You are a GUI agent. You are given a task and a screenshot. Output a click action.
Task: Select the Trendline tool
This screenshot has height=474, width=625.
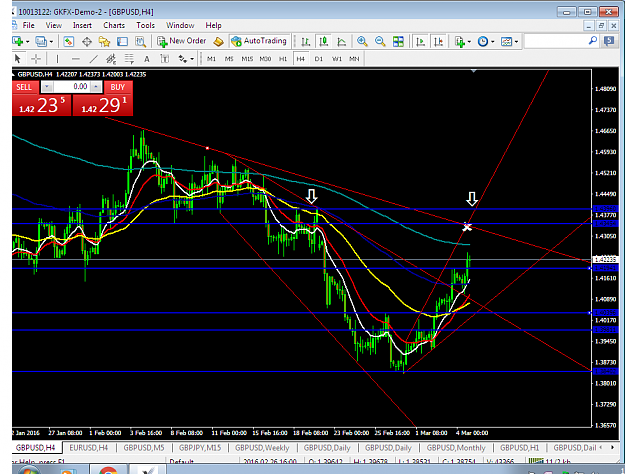[93, 59]
